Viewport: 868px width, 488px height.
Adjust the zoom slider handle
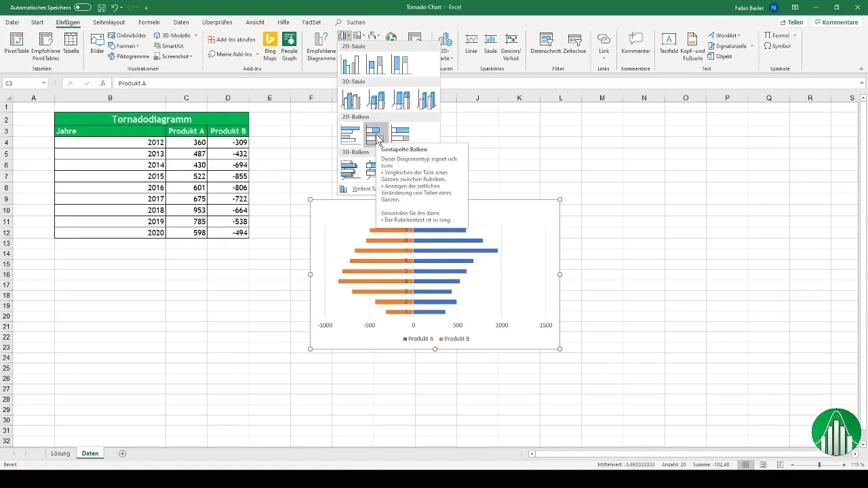pyautogui.click(x=819, y=464)
